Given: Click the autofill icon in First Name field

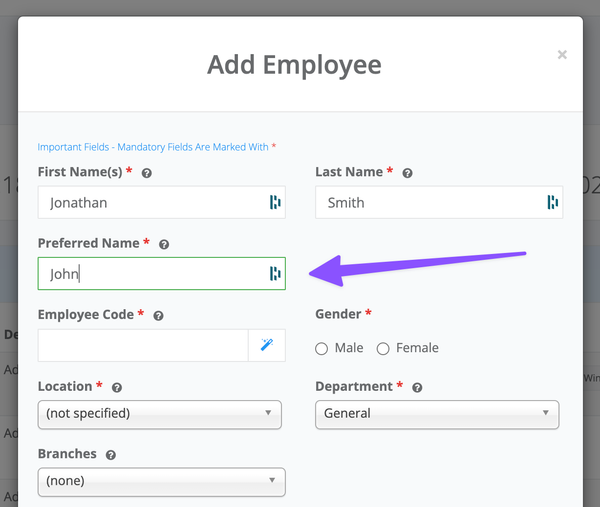Looking at the screenshot, I should coord(274,202).
